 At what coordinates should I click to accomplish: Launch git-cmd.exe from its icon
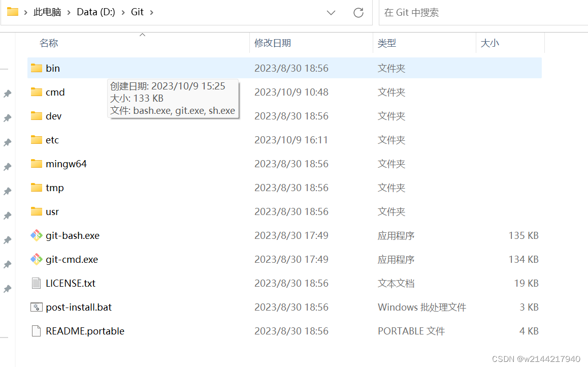[37, 259]
